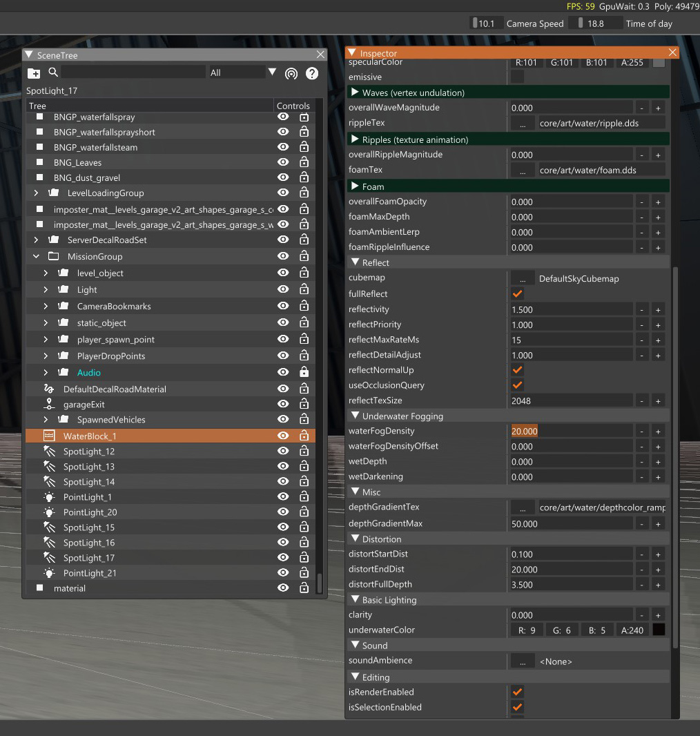The image size is (700, 736).
Task: Toggle the lock icon for PointLight_20
Action: coord(304,512)
